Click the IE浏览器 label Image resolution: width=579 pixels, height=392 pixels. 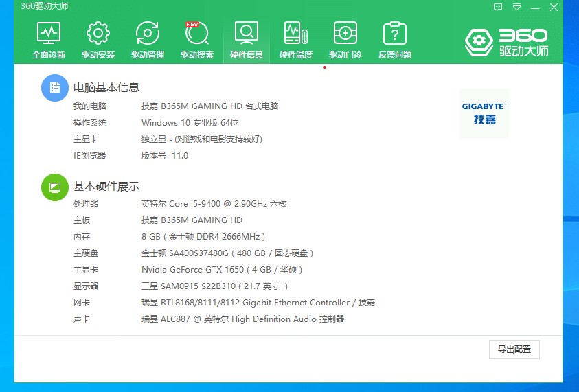90,155
